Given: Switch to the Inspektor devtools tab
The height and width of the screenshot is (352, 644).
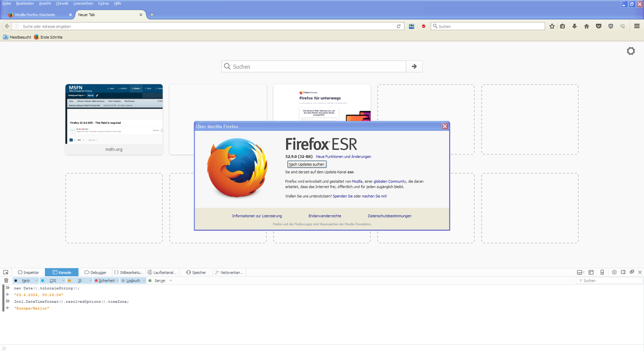Looking at the screenshot, I should pyautogui.click(x=28, y=272).
